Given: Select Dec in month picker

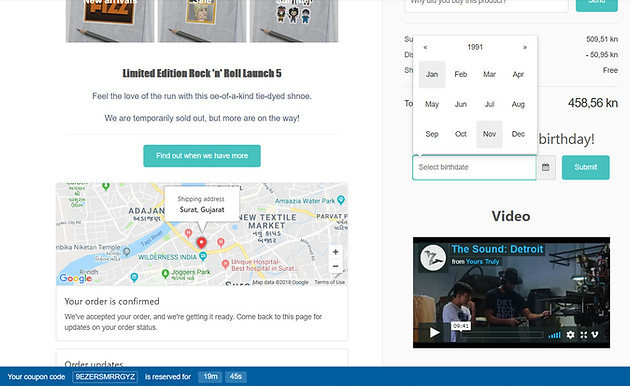Looking at the screenshot, I should point(518,134).
